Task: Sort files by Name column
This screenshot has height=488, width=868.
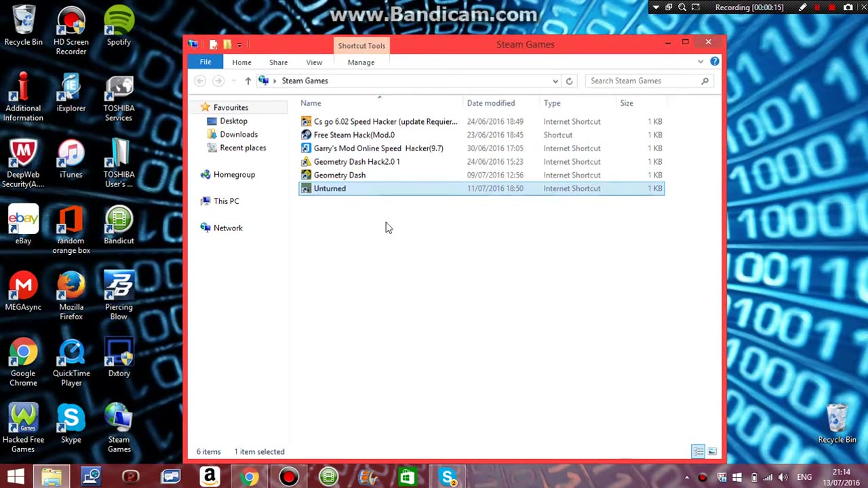Action: pyautogui.click(x=381, y=103)
